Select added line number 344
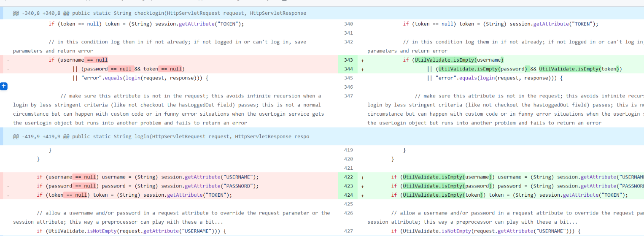The height and width of the screenshot is (236, 644). click(348, 69)
